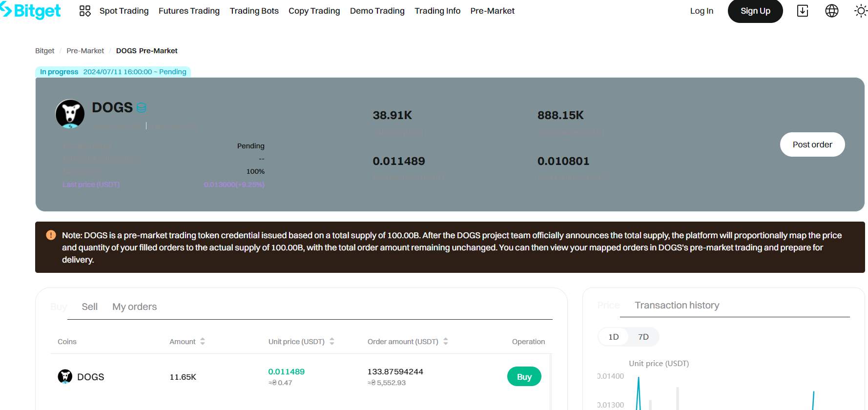868x410 pixels.
Task: Click the download app icon
Action: (803, 11)
